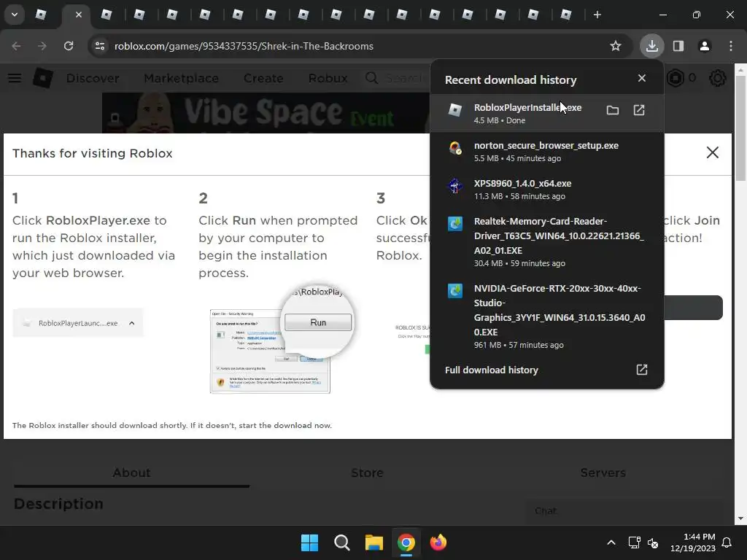Image resolution: width=747 pixels, height=560 pixels.
Task: Switch to the last Roblox tab
Action: pos(566,15)
